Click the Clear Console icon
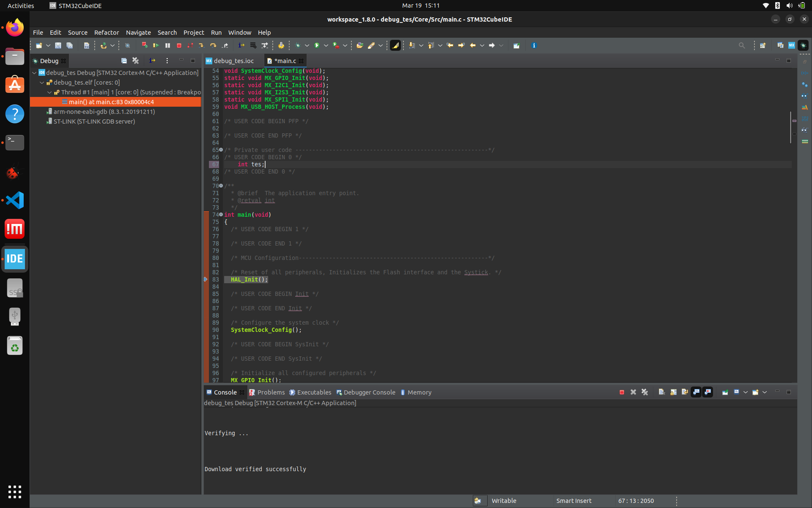The width and height of the screenshot is (812, 508). click(x=662, y=392)
